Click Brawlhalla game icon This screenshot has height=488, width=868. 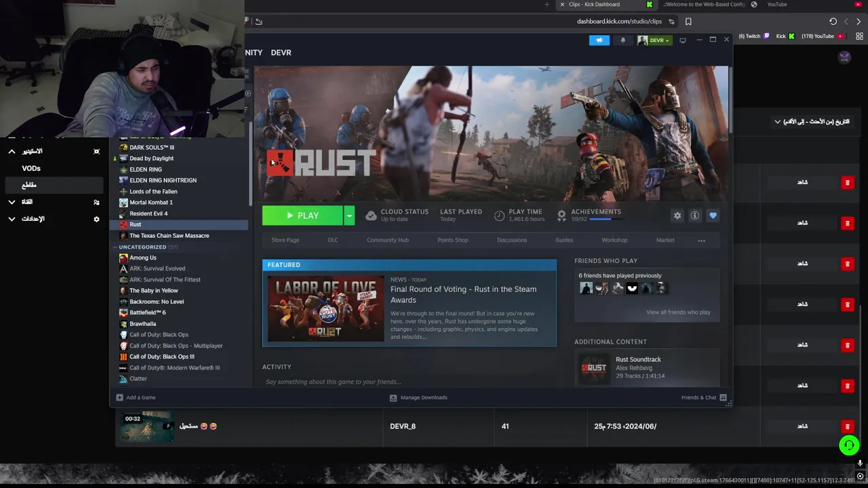click(123, 323)
